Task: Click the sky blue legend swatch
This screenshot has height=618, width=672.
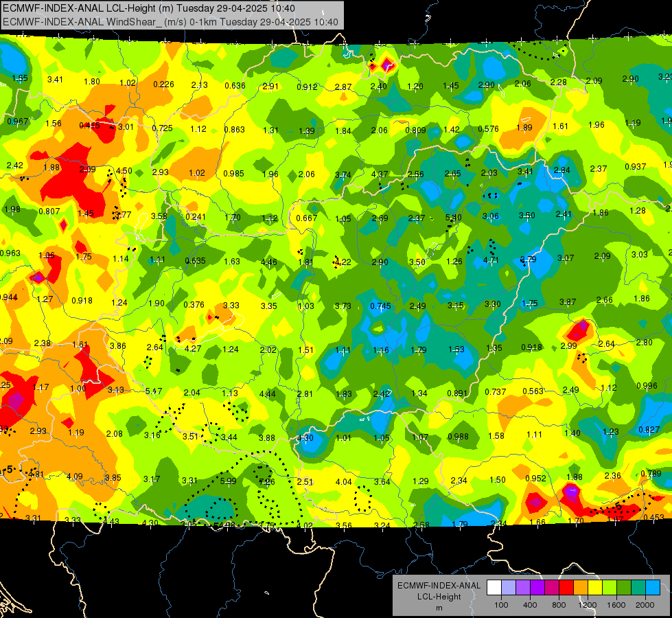Action: pos(653,588)
